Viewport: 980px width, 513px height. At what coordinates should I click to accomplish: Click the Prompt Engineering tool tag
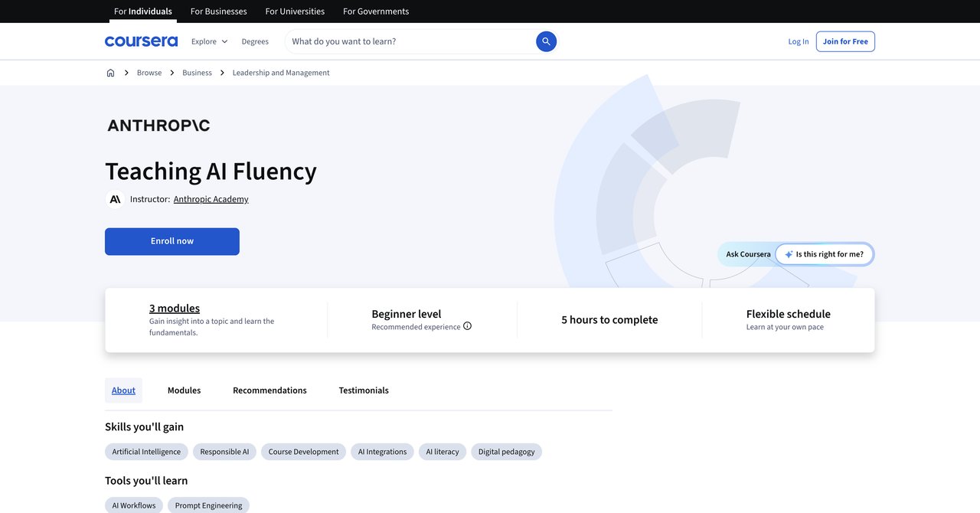tap(208, 505)
